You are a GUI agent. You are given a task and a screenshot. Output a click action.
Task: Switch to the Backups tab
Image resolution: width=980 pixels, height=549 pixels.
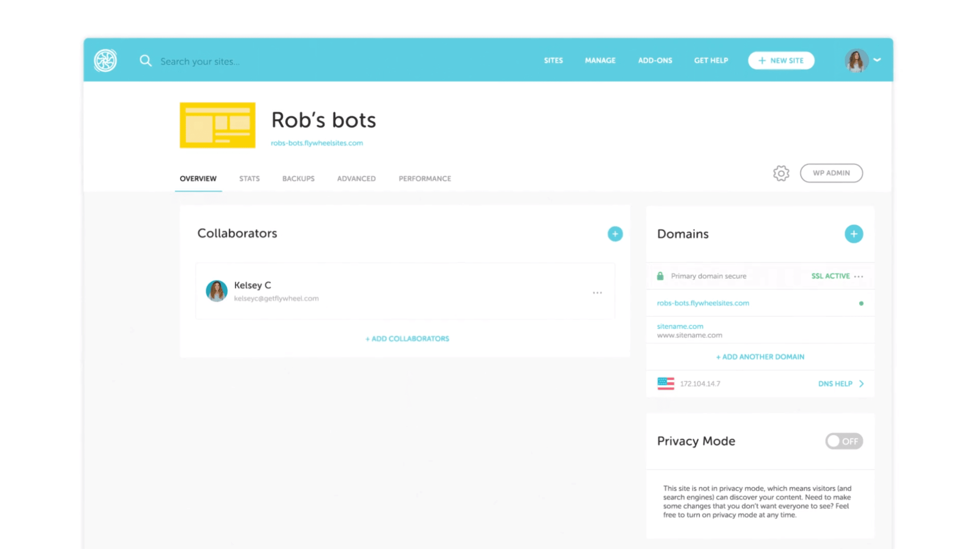[298, 178]
